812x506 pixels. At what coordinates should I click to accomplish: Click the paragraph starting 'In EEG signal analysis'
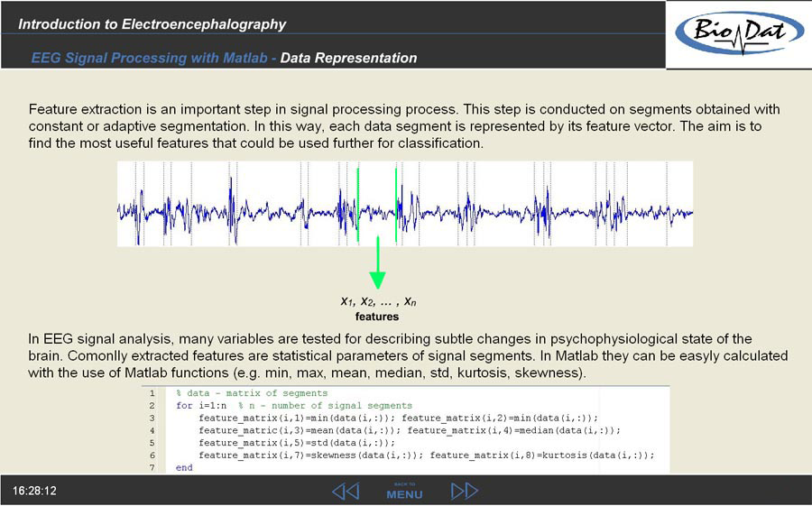[x=408, y=355]
